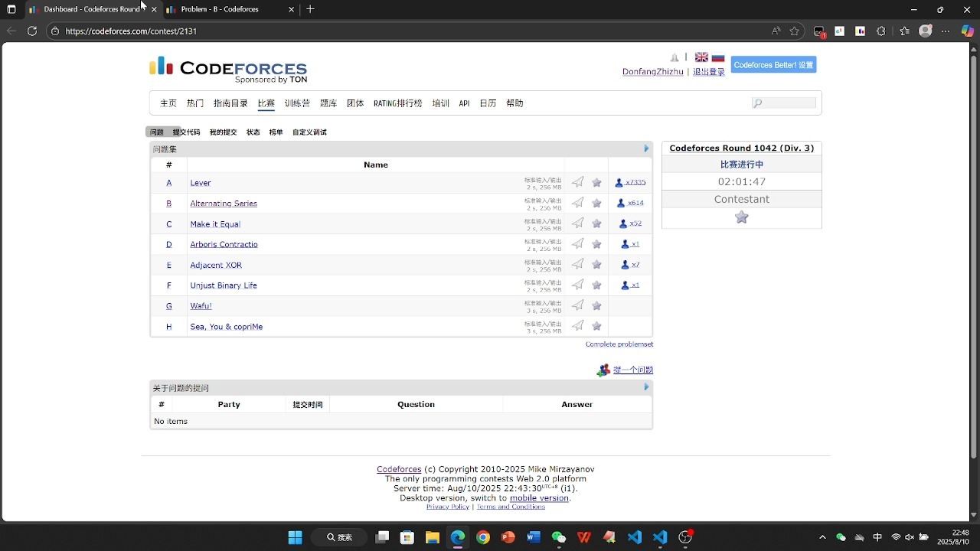This screenshot has width=980, height=551.
Task: Click the Complete problemset link
Action: [619, 344]
